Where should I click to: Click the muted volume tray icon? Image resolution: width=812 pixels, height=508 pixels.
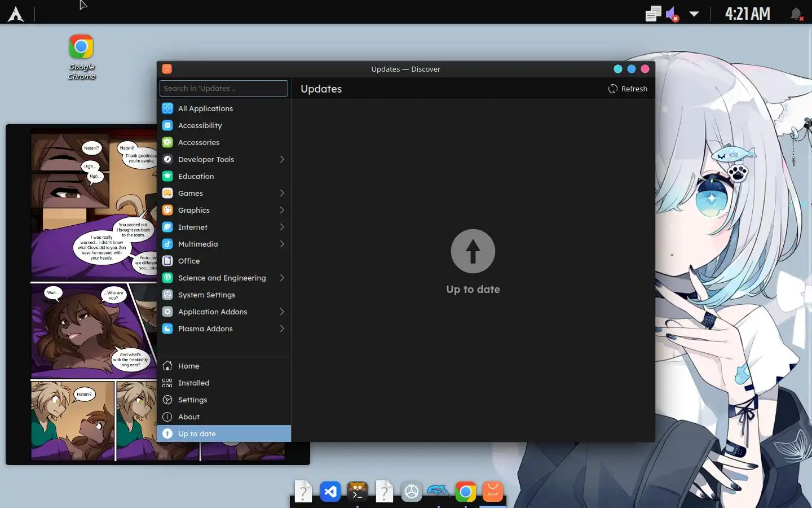pyautogui.click(x=672, y=14)
